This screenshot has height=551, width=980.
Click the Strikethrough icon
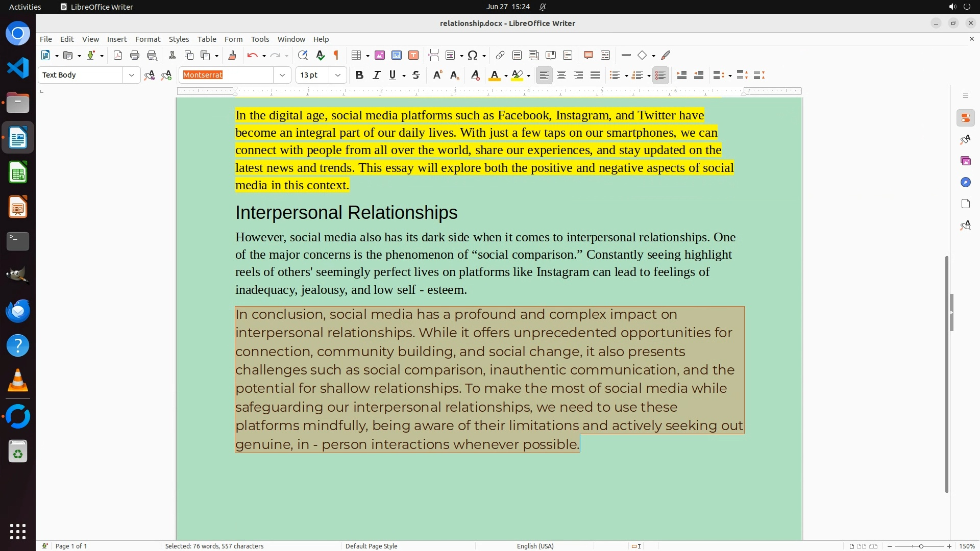(416, 76)
